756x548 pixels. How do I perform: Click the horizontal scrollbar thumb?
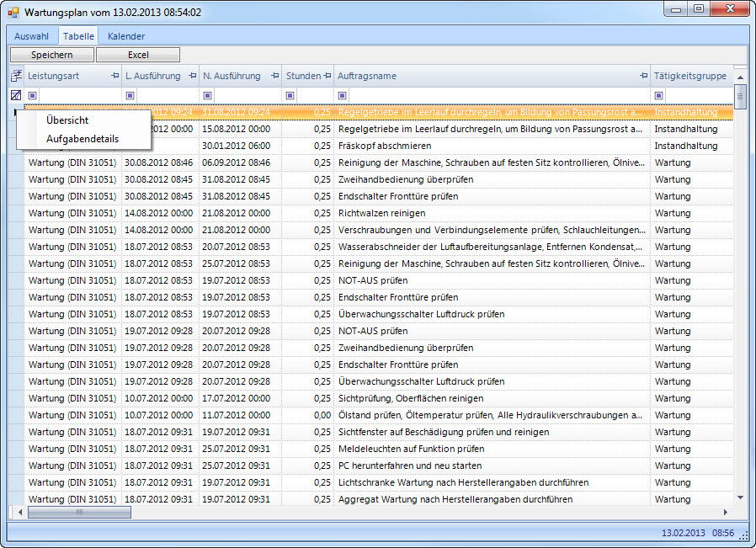coord(79,512)
